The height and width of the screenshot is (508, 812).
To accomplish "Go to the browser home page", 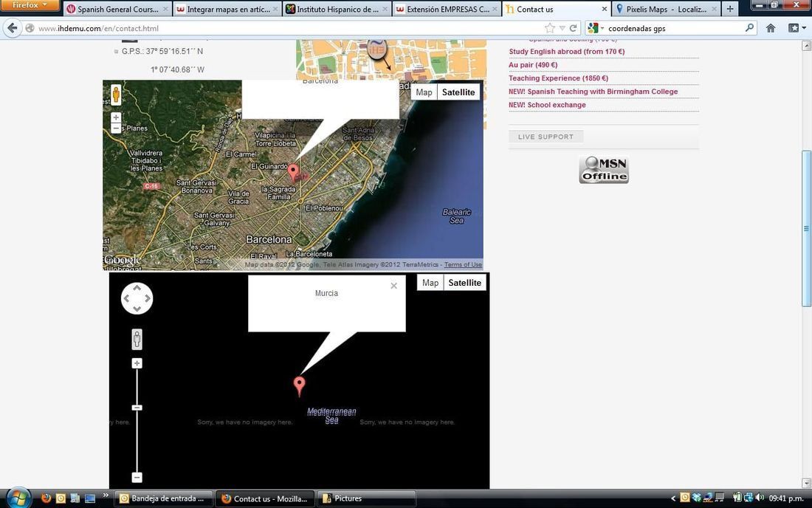I will [771, 28].
